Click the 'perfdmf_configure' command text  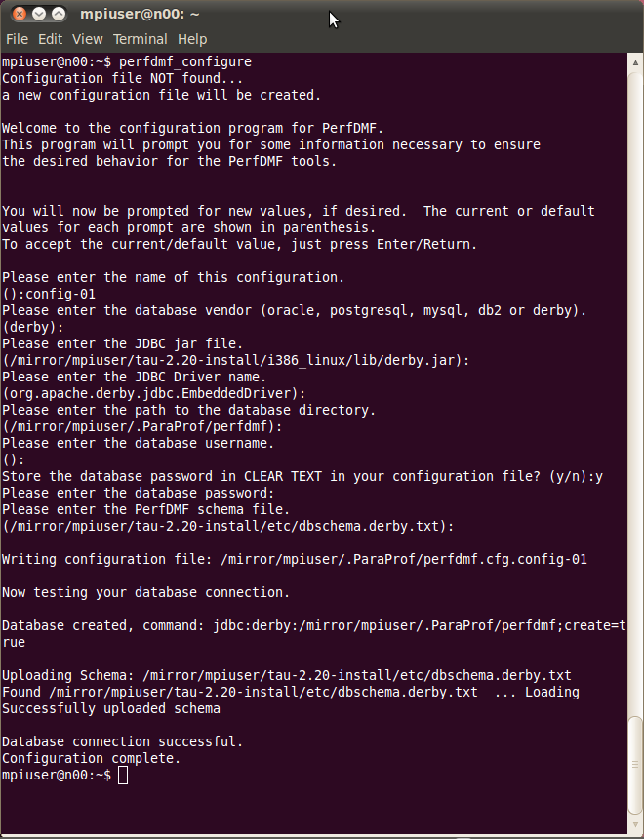tap(185, 62)
